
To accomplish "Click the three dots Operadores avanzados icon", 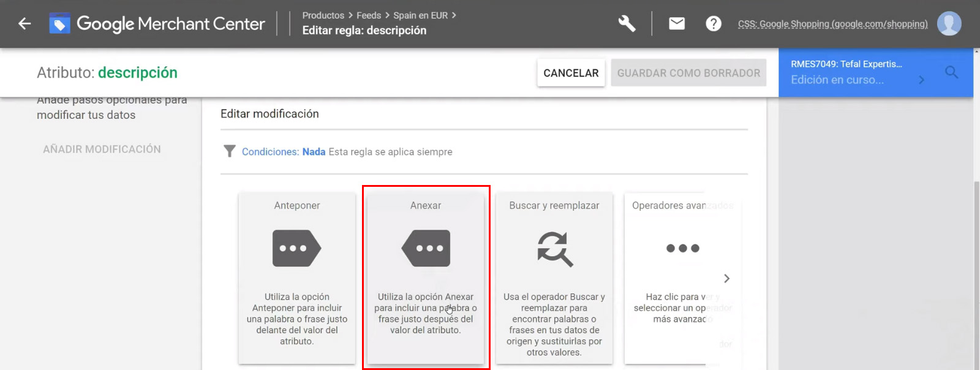I will point(683,248).
